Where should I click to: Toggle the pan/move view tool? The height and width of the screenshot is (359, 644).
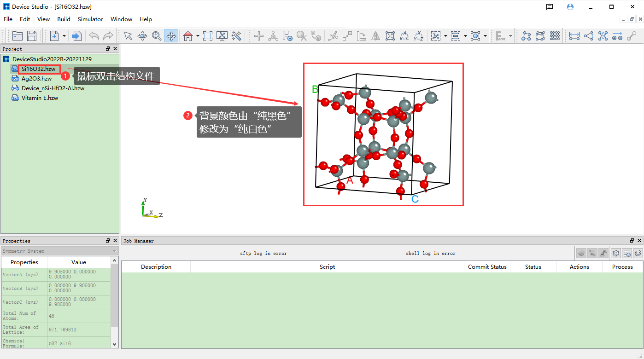click(171, 36)
